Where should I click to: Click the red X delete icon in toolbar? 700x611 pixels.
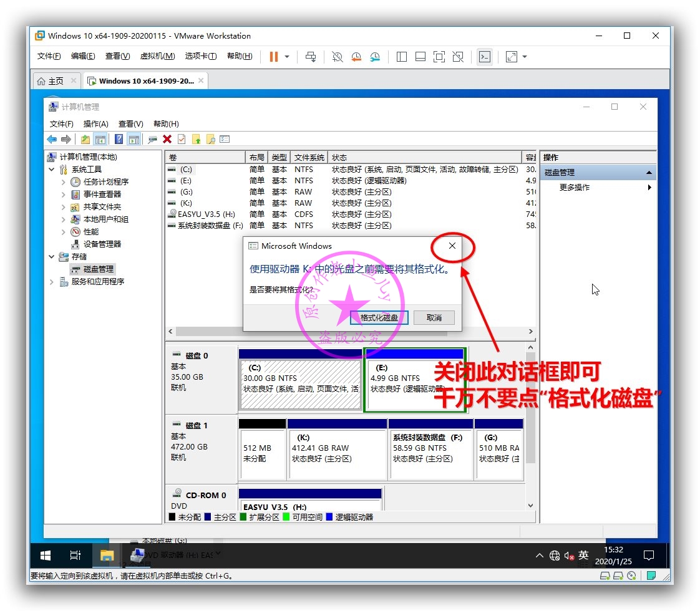pos(167,140)
